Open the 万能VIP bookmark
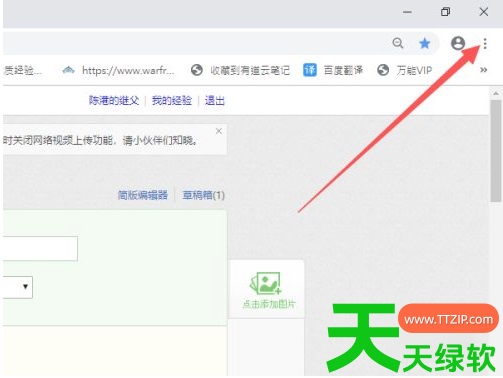The width and height of the screenshot is (503, 378). (404, 70)
